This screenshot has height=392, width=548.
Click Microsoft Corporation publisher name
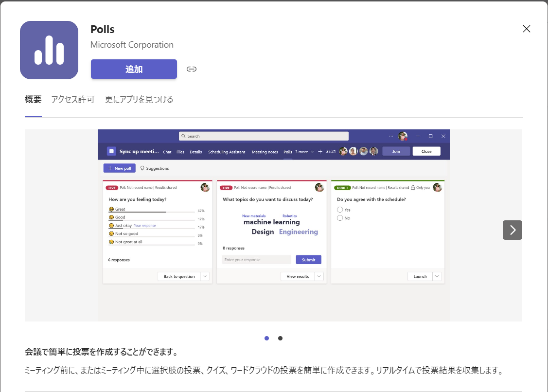click(x=132, y=45)
